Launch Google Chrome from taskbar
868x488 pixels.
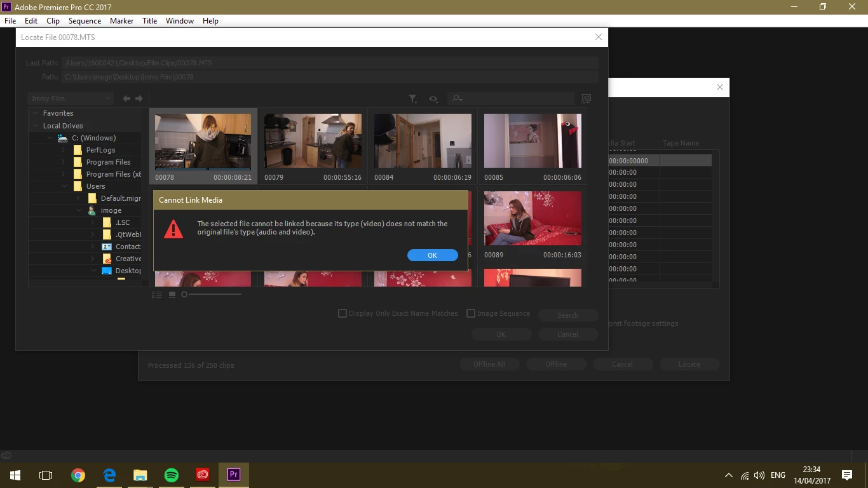click(x=78, y=475)
